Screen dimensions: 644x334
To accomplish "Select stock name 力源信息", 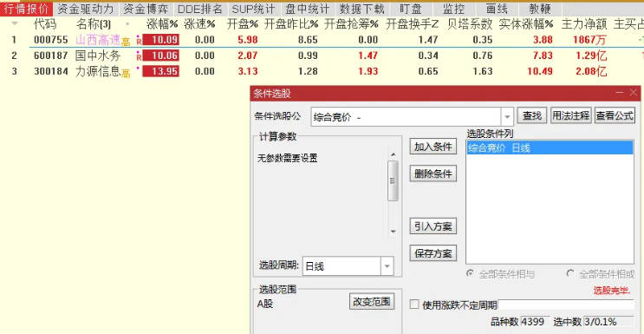I will [x=98, y=71].
